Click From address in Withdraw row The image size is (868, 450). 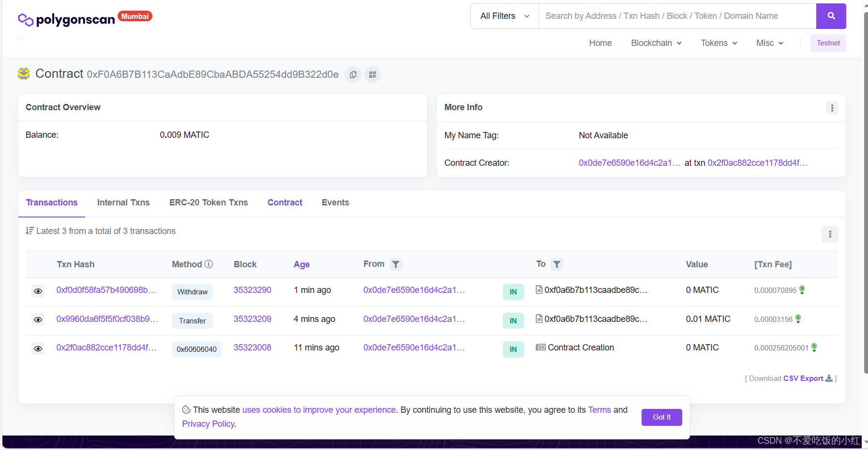pos(414,290)
